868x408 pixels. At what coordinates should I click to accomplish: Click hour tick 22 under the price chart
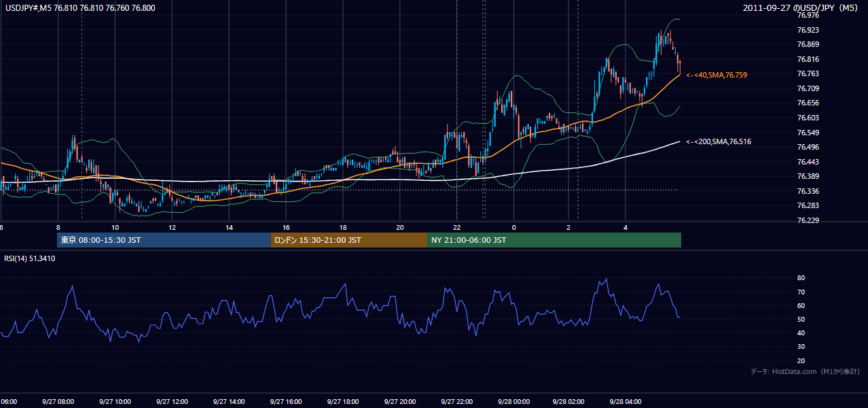(457, 227)
